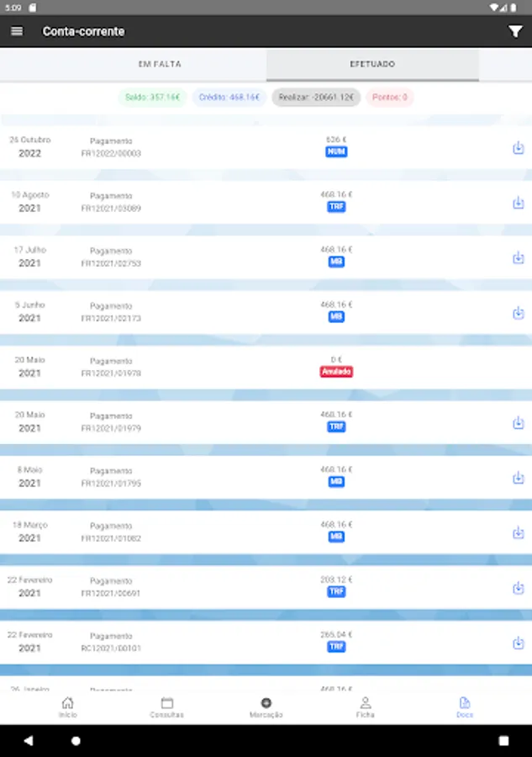The image size is (532, 757).
Task: Tap the Android recent apps button
Action: tap(503, 740)
